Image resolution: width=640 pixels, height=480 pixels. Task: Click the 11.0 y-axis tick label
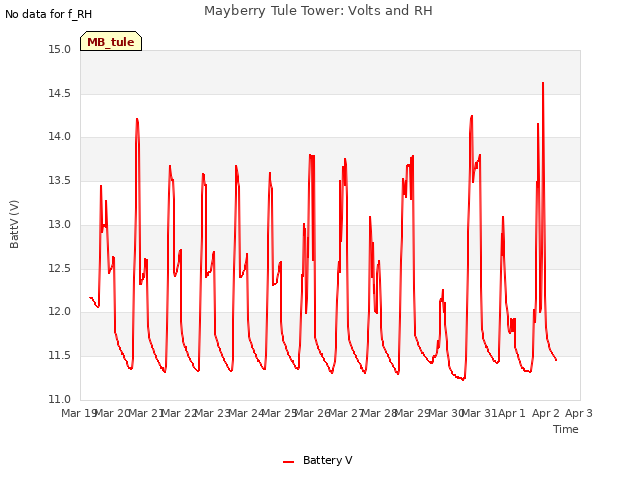point(60,399)
